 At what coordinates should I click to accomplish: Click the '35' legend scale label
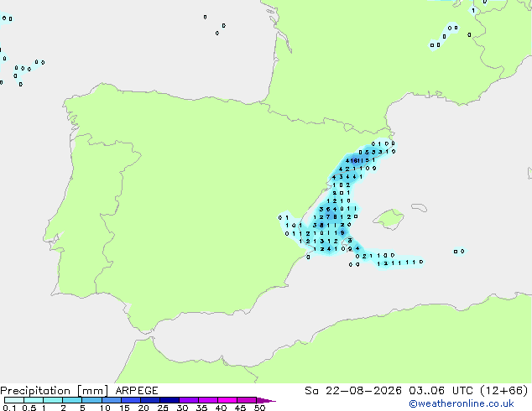tap(201, 408)
